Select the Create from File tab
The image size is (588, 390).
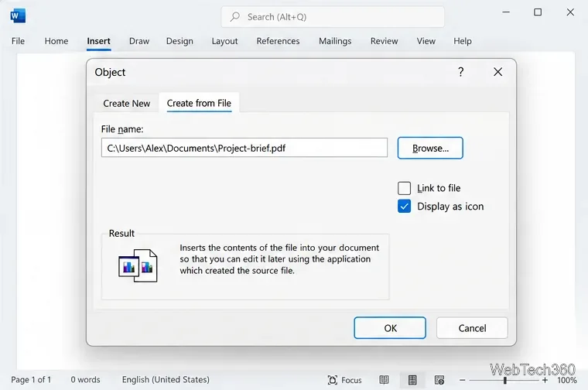pyautogui.click(x=199, y=103)
